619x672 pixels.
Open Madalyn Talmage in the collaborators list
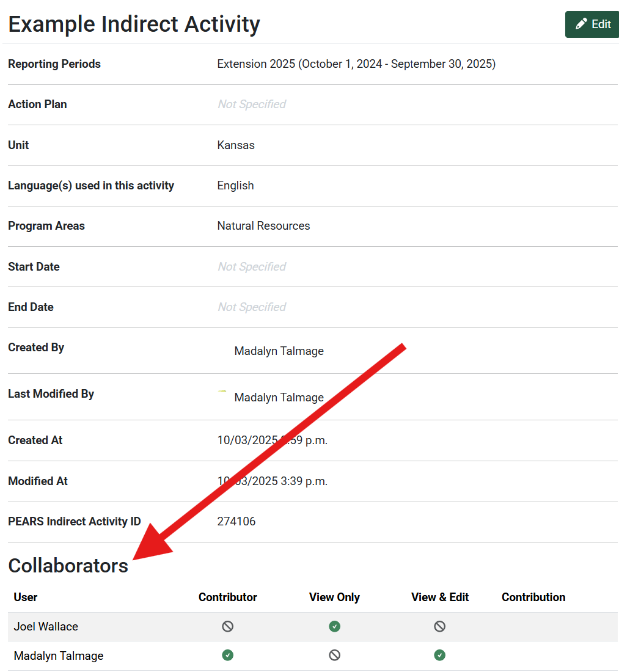59,656
